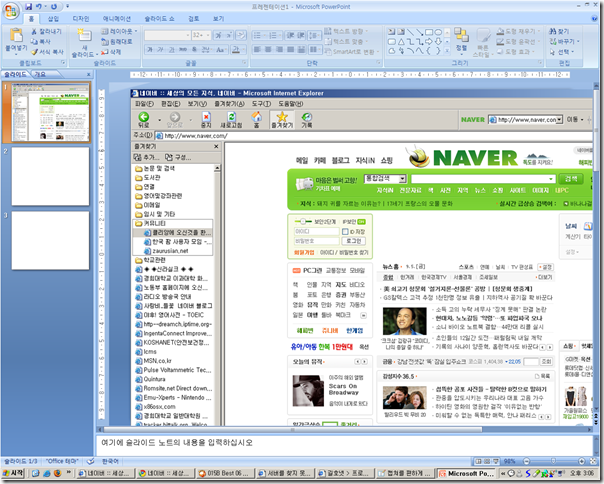Switch to the 개요 outline pane tab
Screen dimensions: 604x484
coord(40,74)
